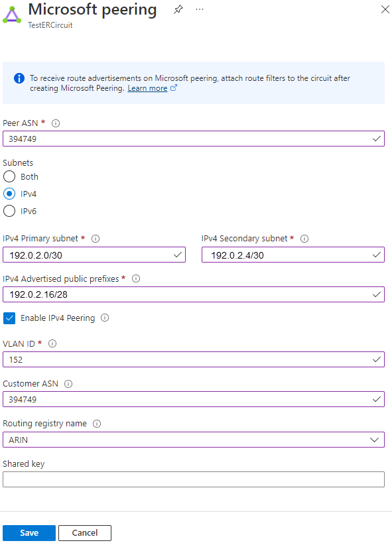Select the Both subnets option

[9, 176]
